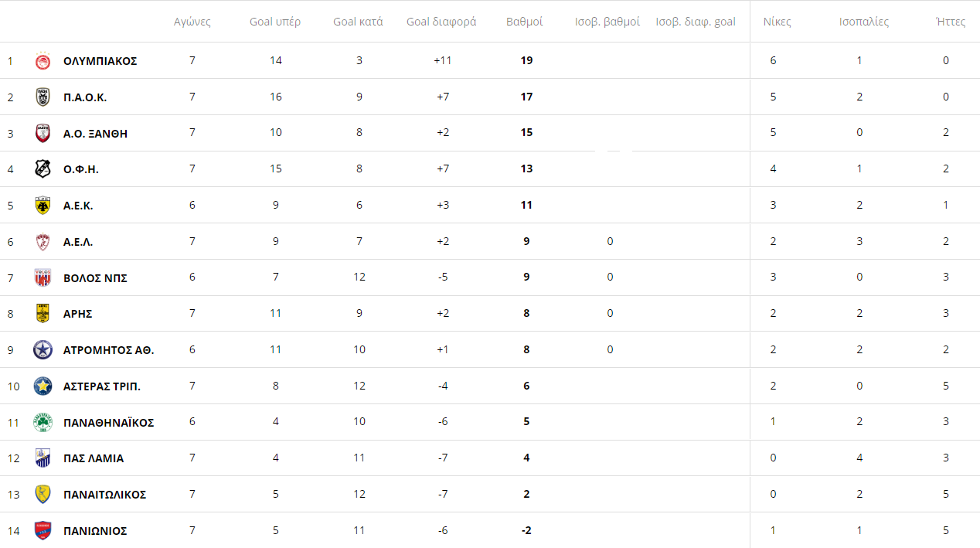Click the Αστέρας Τριπ. star logo

point(43,386)
